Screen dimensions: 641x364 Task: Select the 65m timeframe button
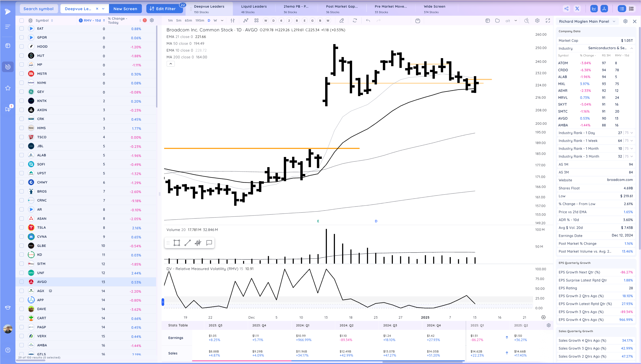coord(188,21)
